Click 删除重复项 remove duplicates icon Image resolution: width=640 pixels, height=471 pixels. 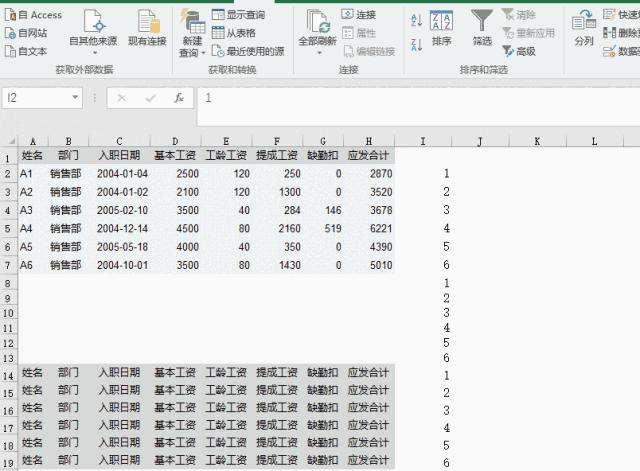(609, 33)
